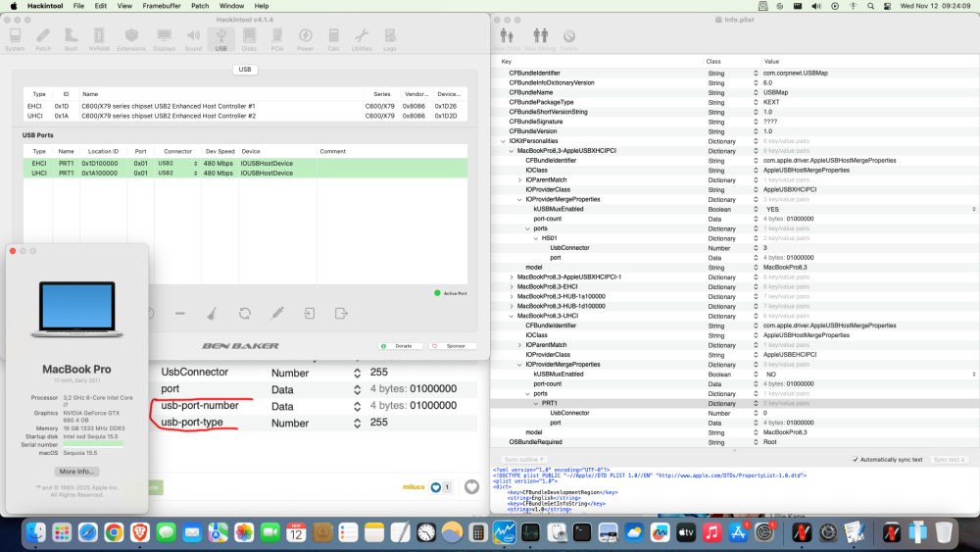Open Control Center in menu bar
This screenshot has height=552, width=980.
pyautogui.click(x=888, y=6)
